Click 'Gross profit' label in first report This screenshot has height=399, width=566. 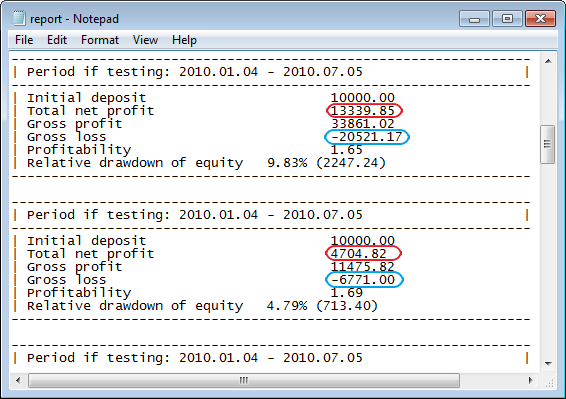[74, 124]
